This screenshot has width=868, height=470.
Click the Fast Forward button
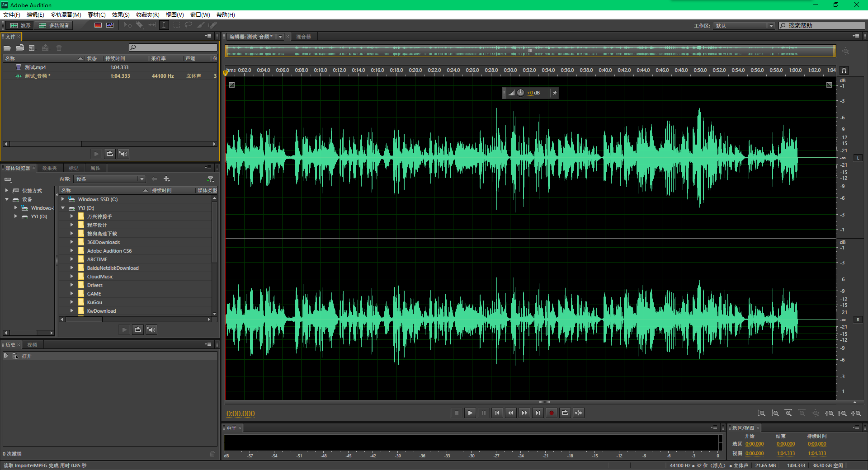pos(524,413)
